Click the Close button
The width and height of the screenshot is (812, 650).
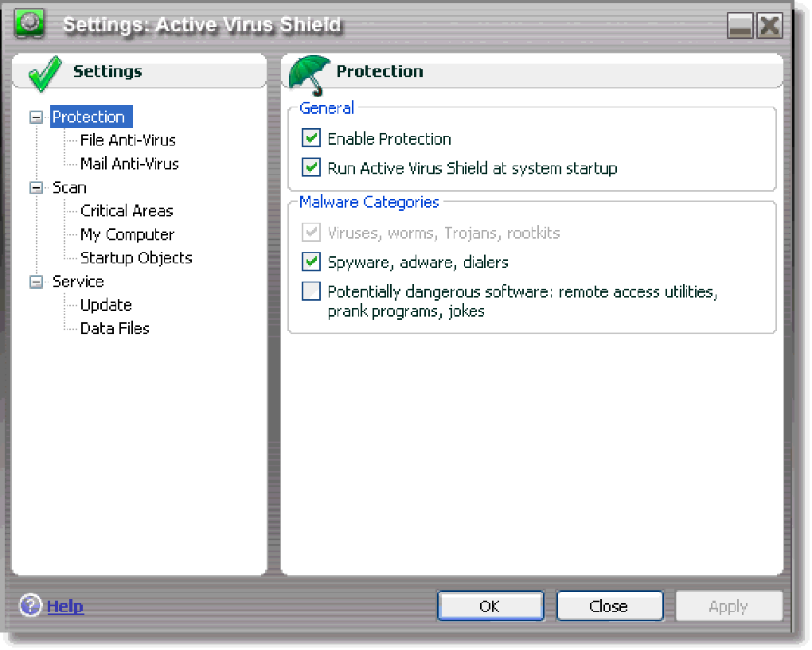tap(610, 606)
